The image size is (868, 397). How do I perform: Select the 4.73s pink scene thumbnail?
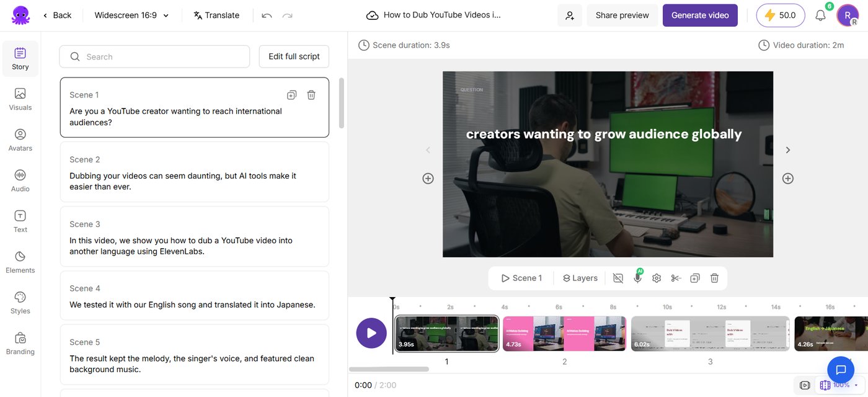[564, 334]
